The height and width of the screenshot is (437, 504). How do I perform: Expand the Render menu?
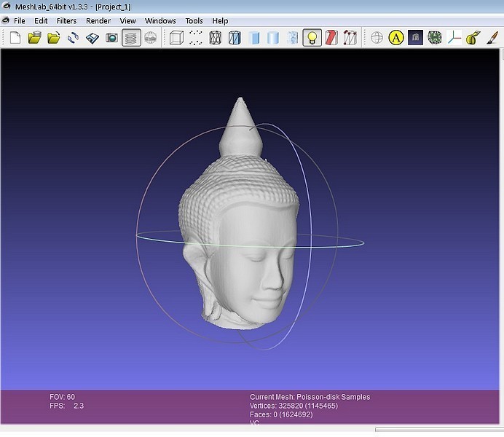(98, 21)
